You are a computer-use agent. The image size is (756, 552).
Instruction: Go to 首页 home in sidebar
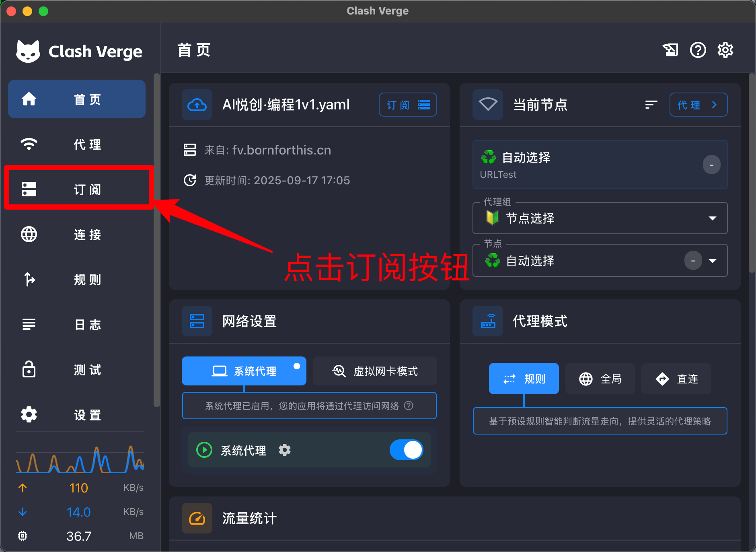point(77,99)
